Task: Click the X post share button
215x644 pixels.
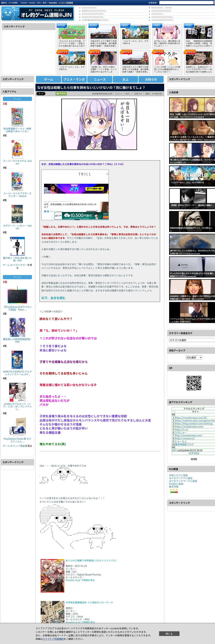Action: [41, 93]
